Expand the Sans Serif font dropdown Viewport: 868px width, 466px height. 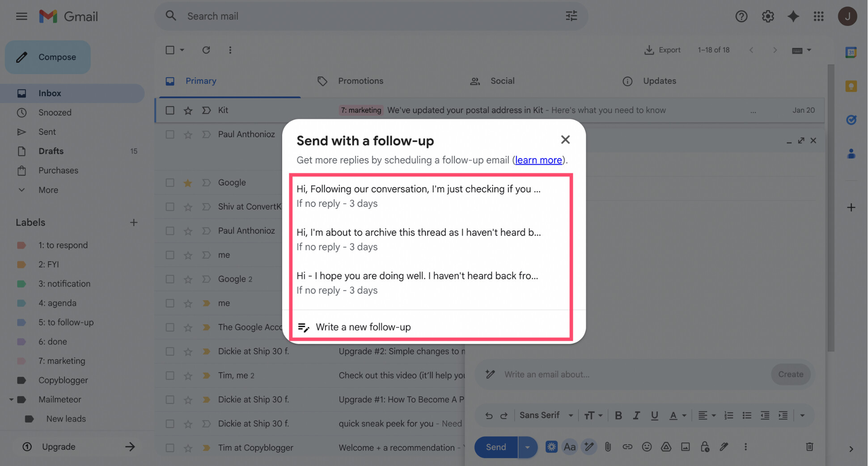pos(546,416)
